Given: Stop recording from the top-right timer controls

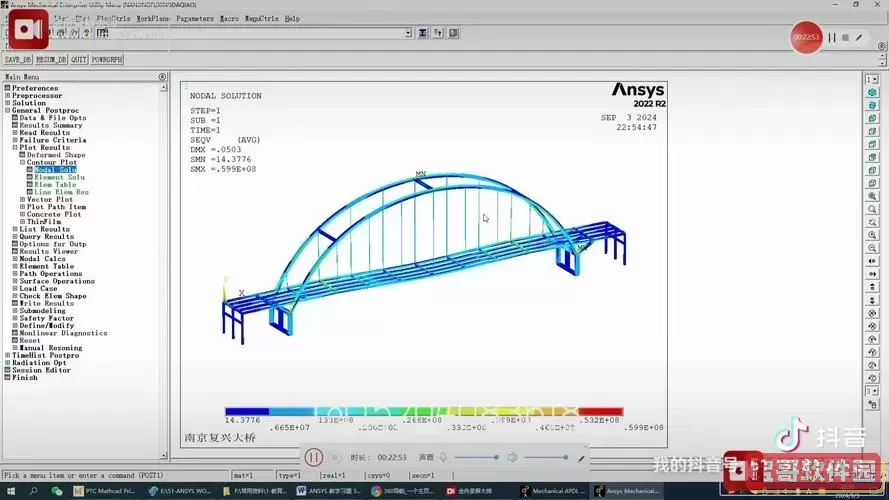Looking at the screenshot, I should coord(845,38).
